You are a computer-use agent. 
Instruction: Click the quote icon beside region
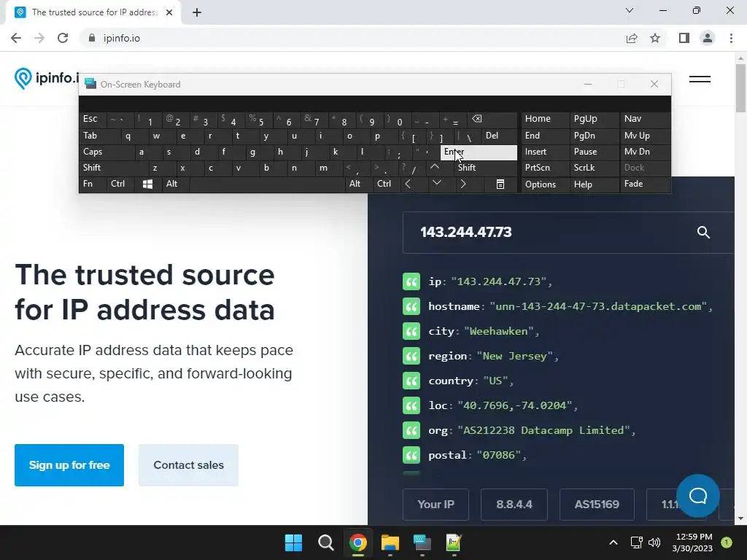point(411,356)
